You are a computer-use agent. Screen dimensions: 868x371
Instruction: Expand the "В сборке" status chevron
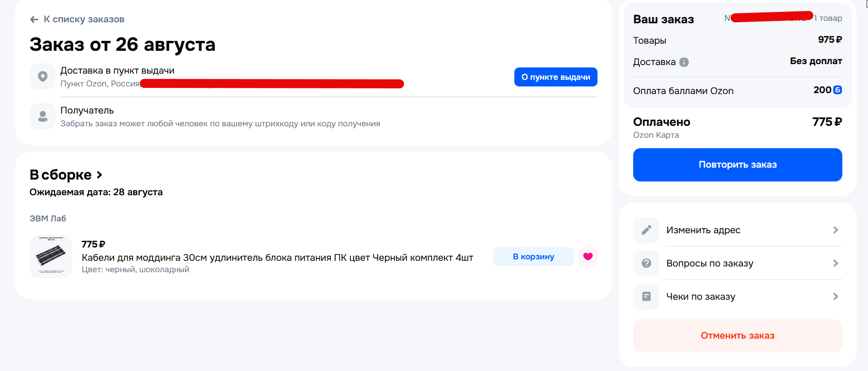tap(99, 175)
